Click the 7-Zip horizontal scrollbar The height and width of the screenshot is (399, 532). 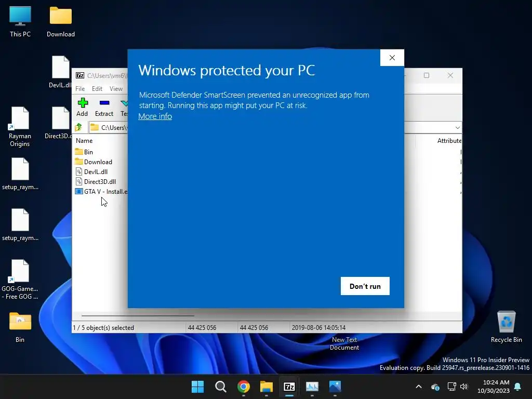point(138,315)
